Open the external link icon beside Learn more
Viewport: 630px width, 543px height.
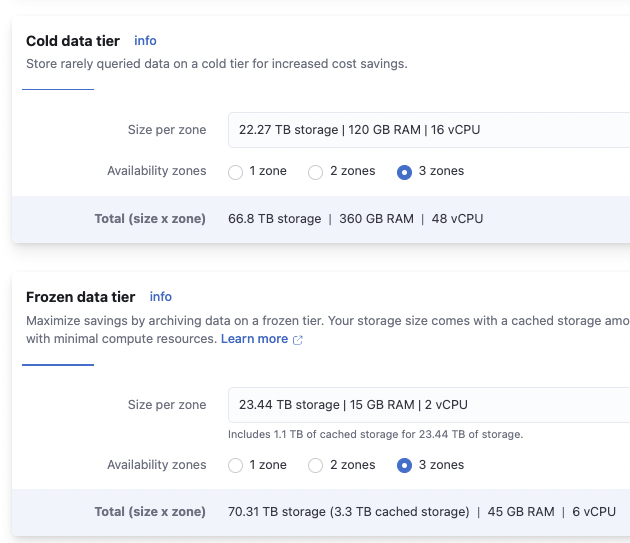tap(298, 340)
